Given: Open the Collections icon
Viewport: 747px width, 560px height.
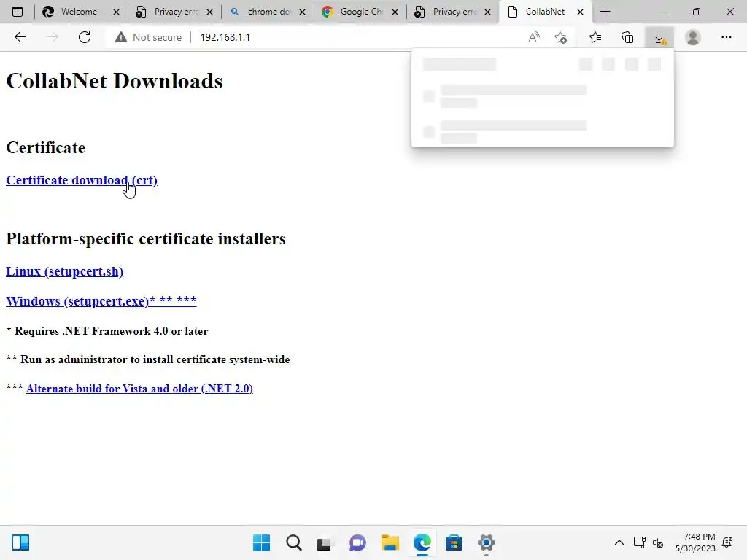Looking at the screenshot, I should (627, 37).
